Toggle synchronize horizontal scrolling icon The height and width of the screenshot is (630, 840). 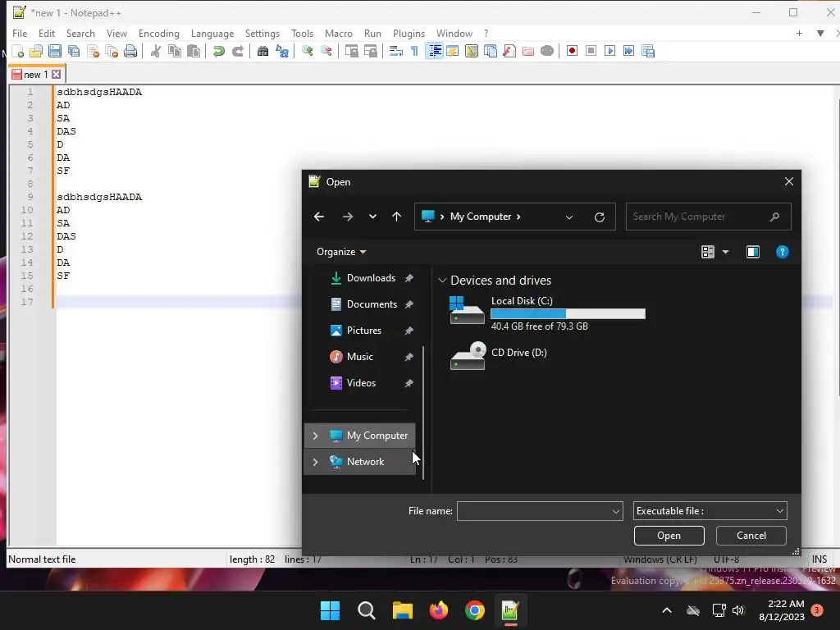coord(370,52)
